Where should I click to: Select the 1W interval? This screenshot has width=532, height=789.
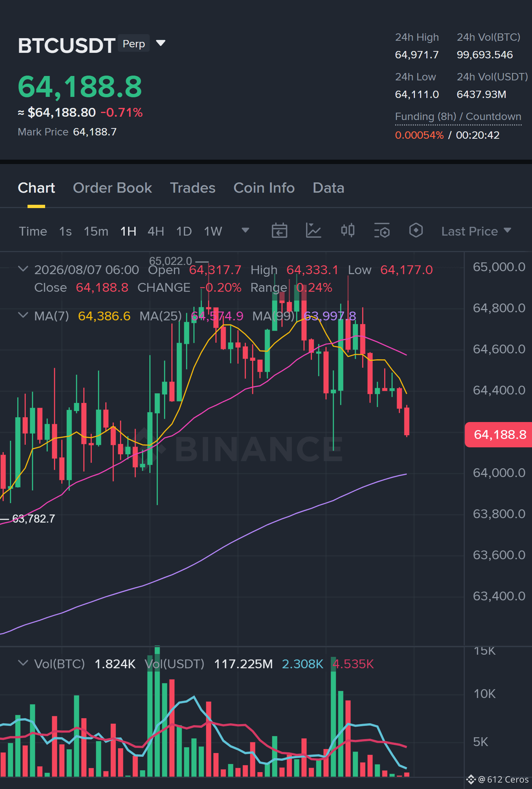[213, 231]
